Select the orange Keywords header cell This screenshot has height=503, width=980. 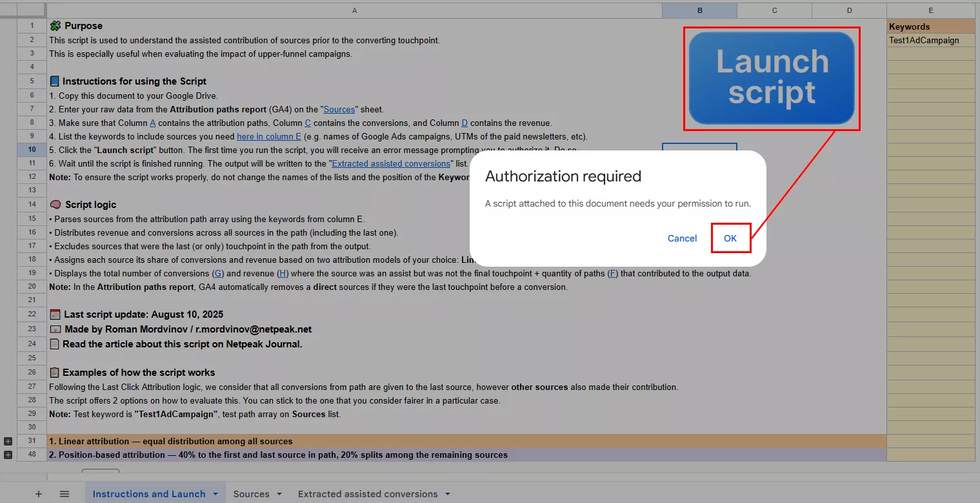(x=930, y=26)
